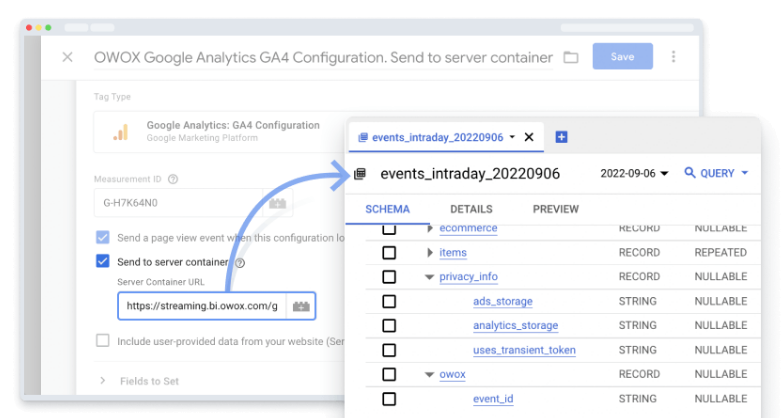The height and width of the screenshot is (418, 782).
Task: Check the ads_storage field checkbox
Action: 389,301
